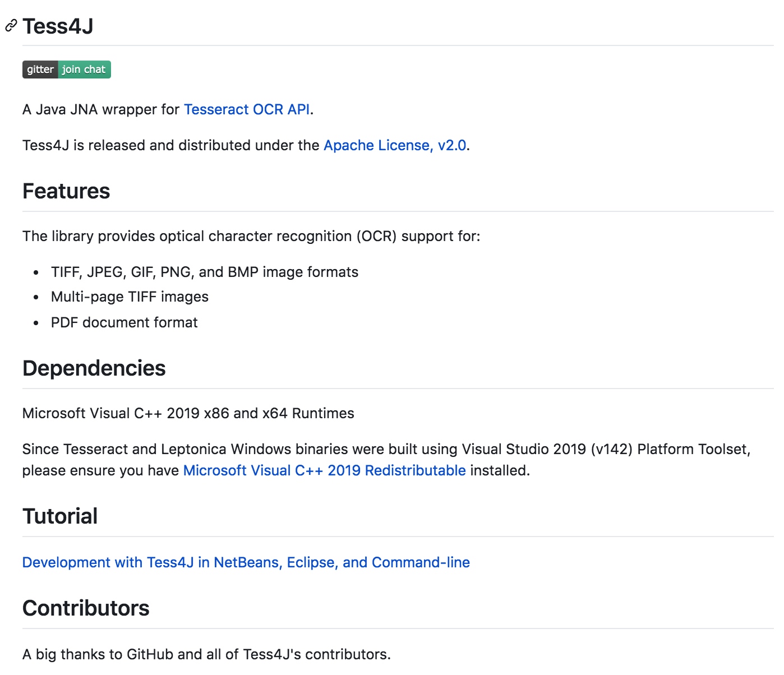
Task: Click the Multi-page TIFF images bullet
Action: point(130,297)
